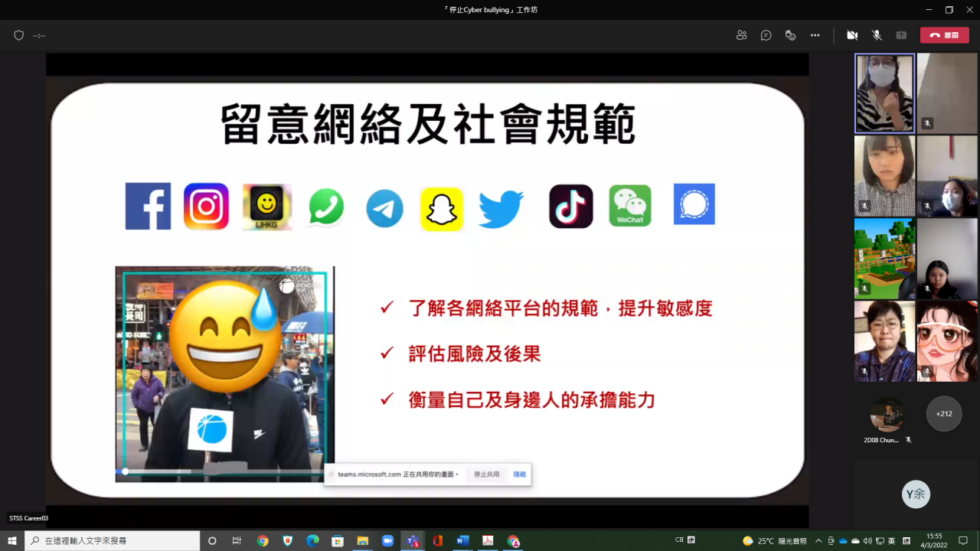Open the more actions ellipsis menu
This screenshot has height=551, width=980.
point(815,35)
